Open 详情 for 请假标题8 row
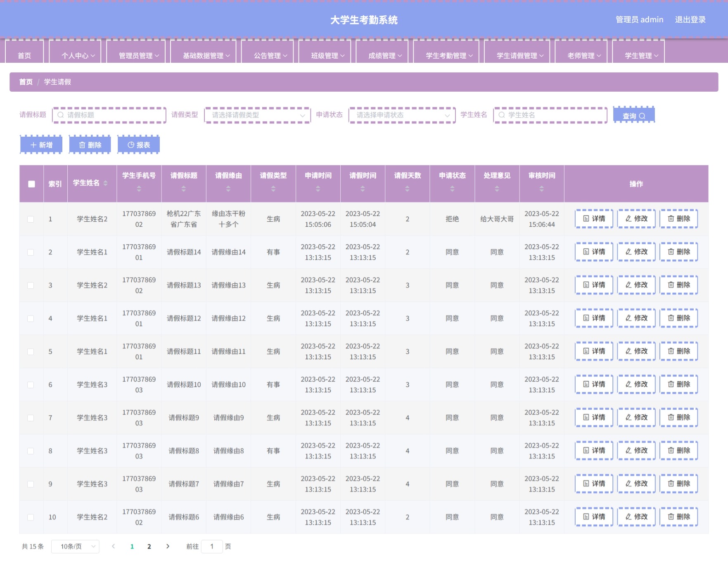 pyautogui.click(x=594, y=450)
